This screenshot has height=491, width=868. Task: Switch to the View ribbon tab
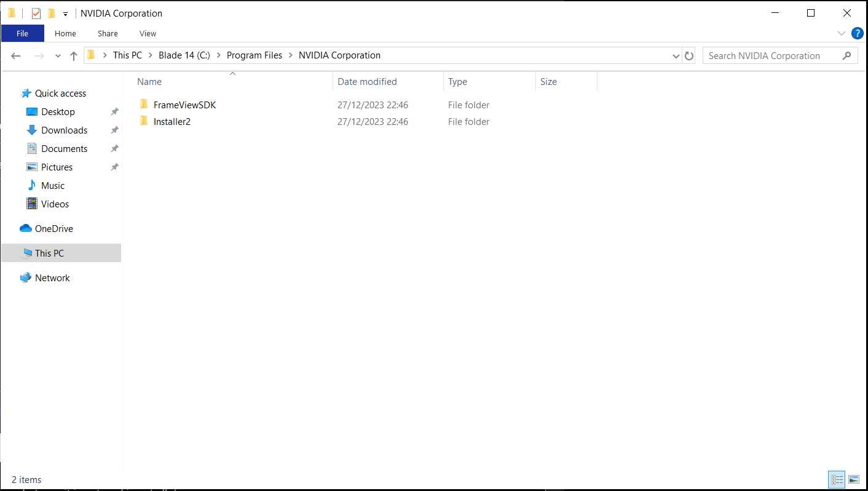pyautogui.click(x=148, y=33)
